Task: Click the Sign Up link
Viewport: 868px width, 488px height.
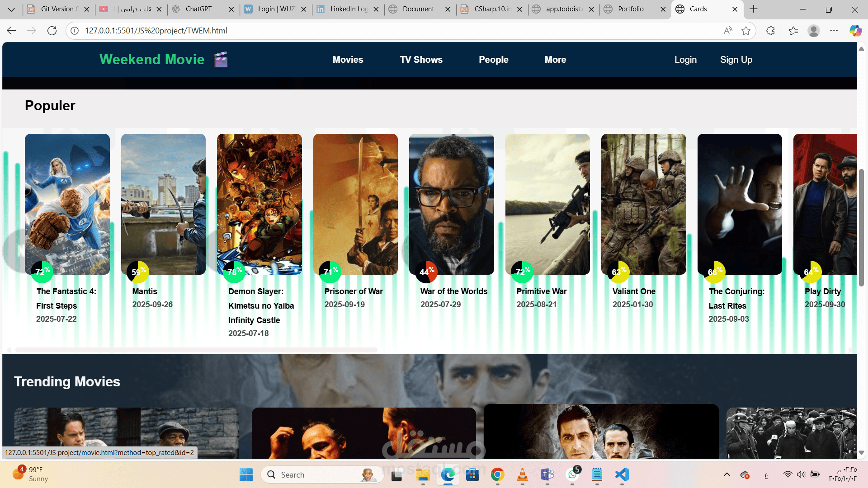Action: [x=736, y=60]
